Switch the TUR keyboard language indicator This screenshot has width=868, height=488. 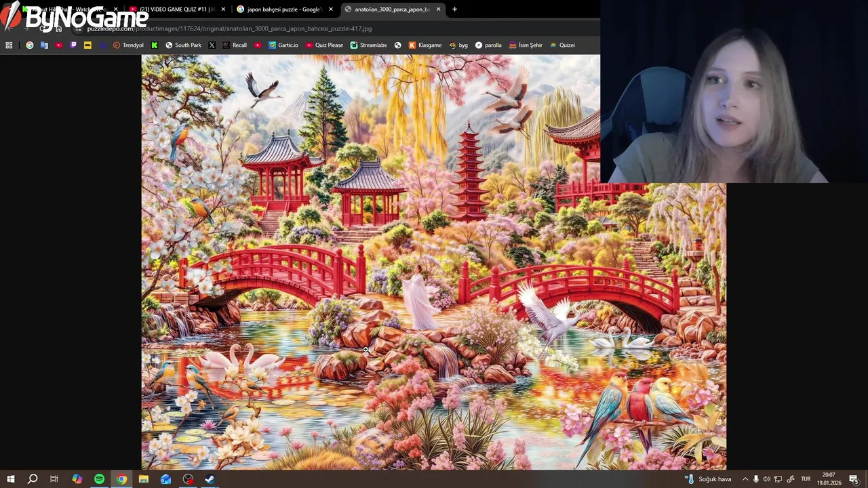806,479
